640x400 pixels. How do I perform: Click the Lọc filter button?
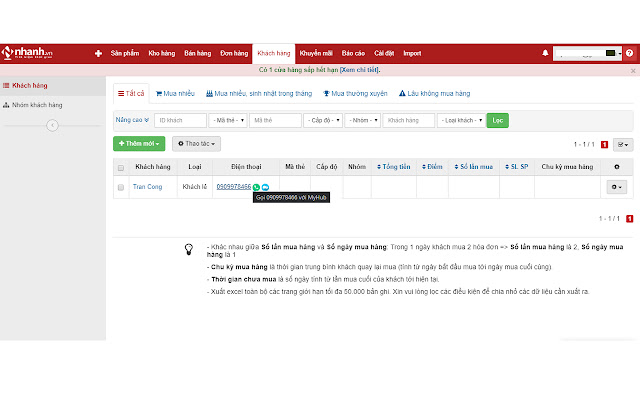click(498, 120)
